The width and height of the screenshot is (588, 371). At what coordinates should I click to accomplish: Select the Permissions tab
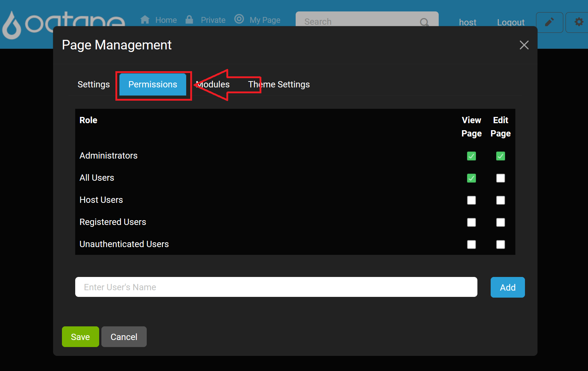pyautogui.click(x=153, y=84)
